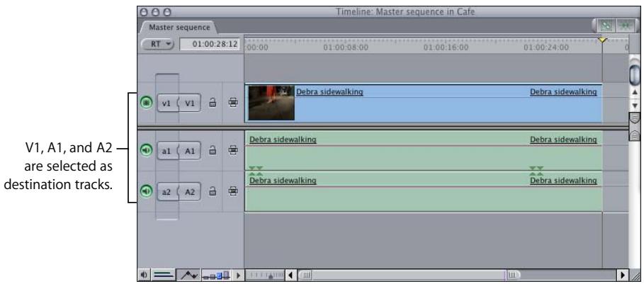Select the Debra sidewalking clip on A1
The image size is (644, 284).
tap(424, 151)
